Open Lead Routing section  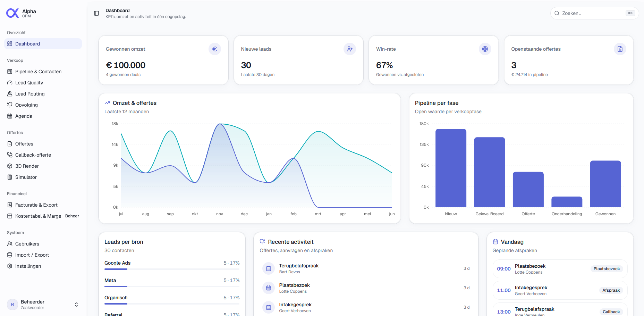point(43,94)
